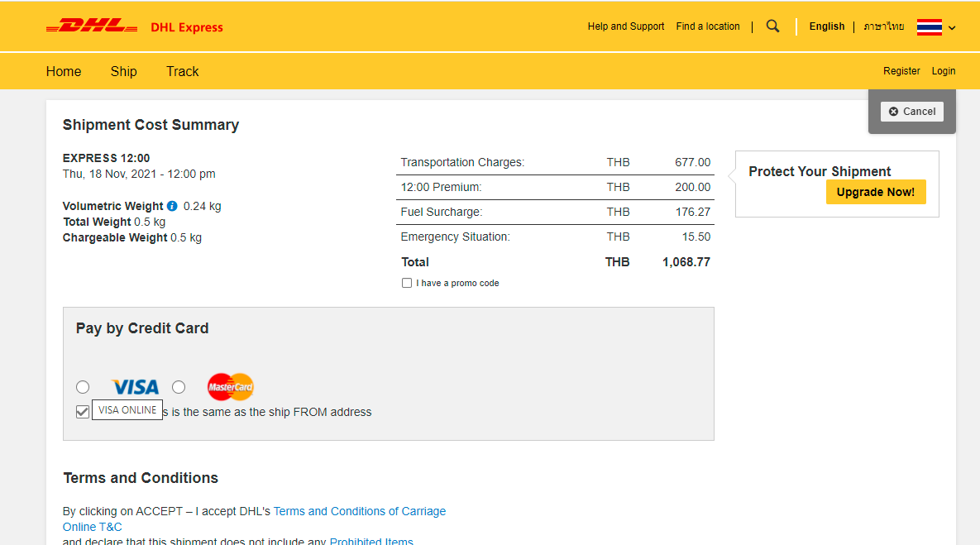
Task: Select the MasterCard radio button
Action: (179, 387)
